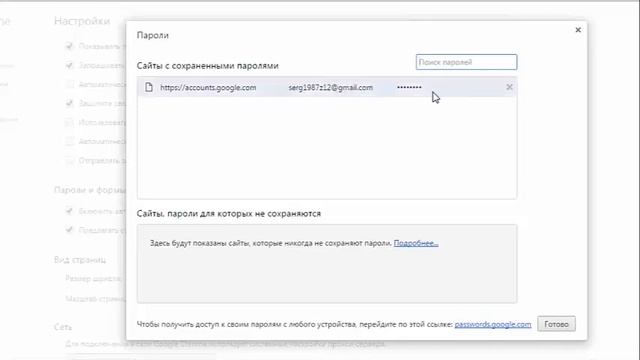Click text Здесь будут показаны сайты
The height and width of the screenshot is (360, 640).
pyautogui.click(x=200, y=243)
